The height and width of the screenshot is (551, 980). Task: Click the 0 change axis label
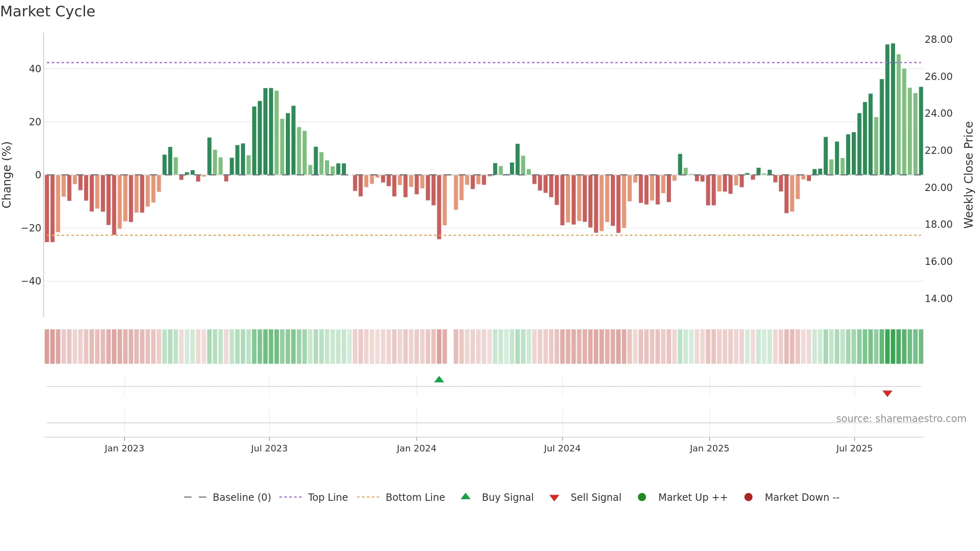pyautogui.click(x=38, y=175)
